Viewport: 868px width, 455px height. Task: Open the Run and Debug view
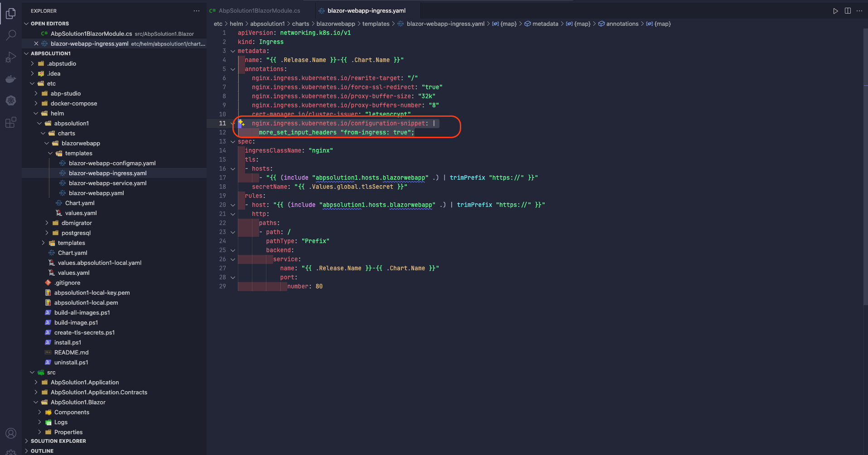coord(11,57)
